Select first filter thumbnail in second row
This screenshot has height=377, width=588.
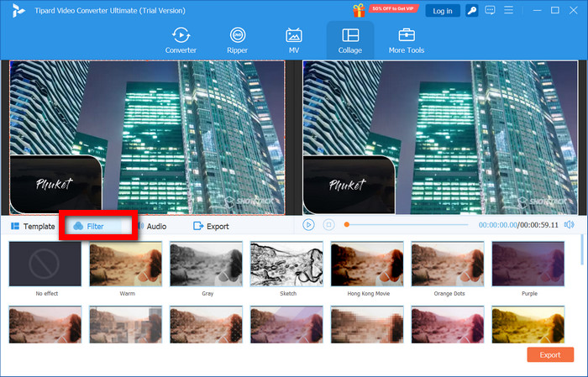pyautogui.click(x=45, y=325)
